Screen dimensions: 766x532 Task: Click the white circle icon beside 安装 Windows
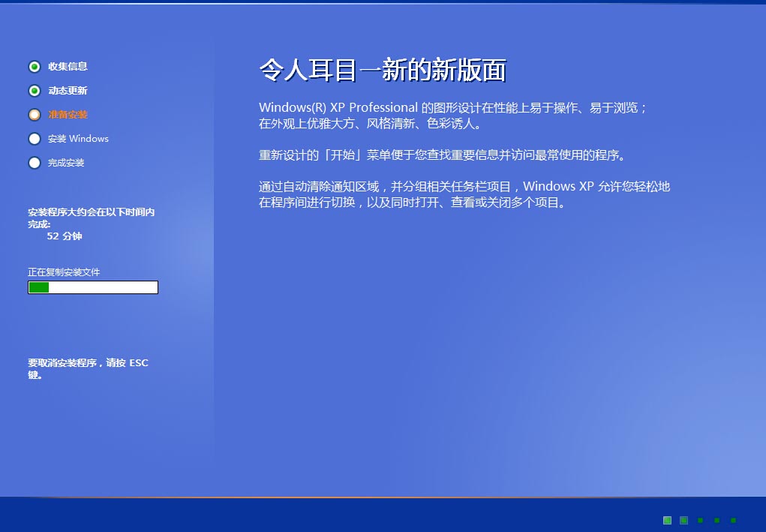point(35,139)
